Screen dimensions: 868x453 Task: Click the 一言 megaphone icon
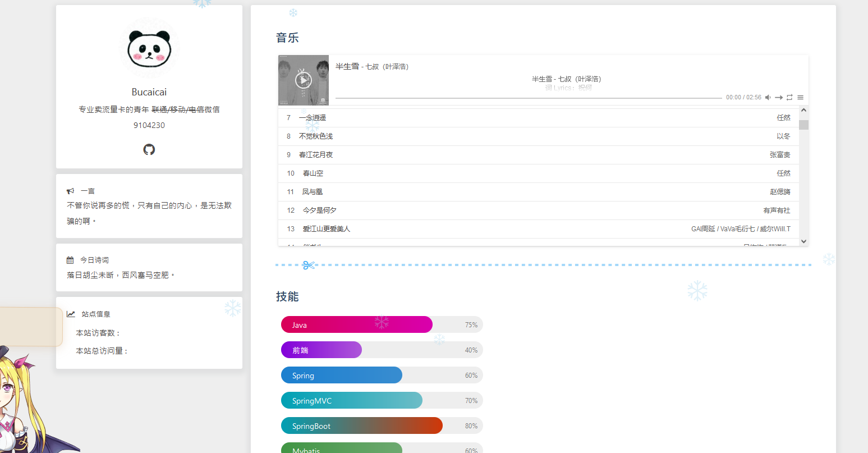click(x=70, y=191)
